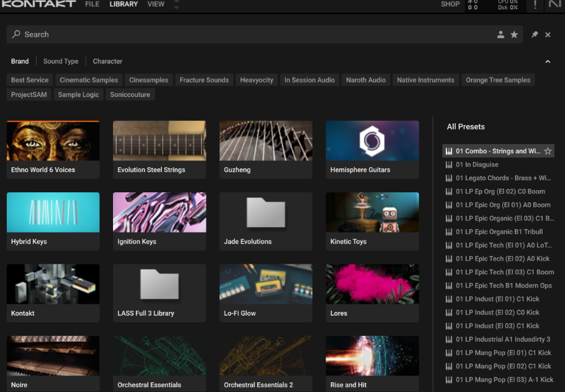This screenshot has height=392, width=565.
Task: Click the CPU and Disk meter
Action: [x=508, y=4]
